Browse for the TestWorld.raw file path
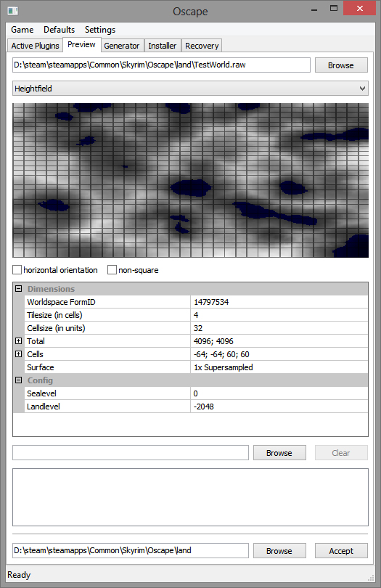 (341, 65)
